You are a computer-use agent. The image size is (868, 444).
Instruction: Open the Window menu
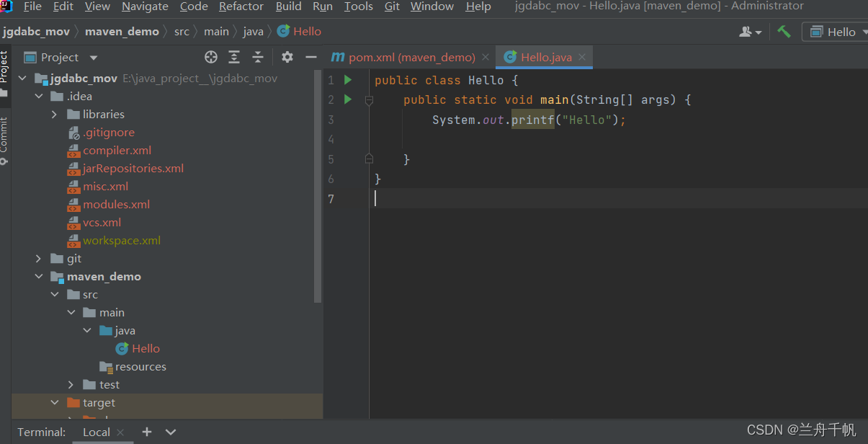pos(432,6)
